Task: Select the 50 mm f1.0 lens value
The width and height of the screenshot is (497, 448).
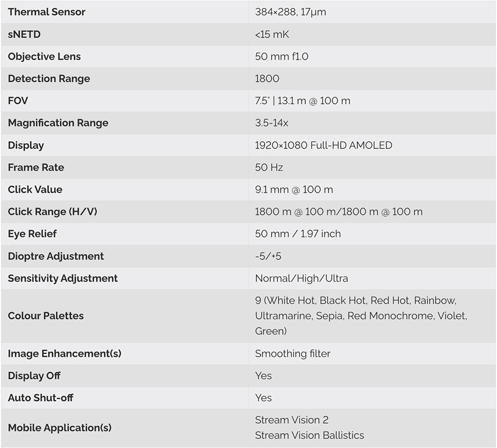Action: 282,56
